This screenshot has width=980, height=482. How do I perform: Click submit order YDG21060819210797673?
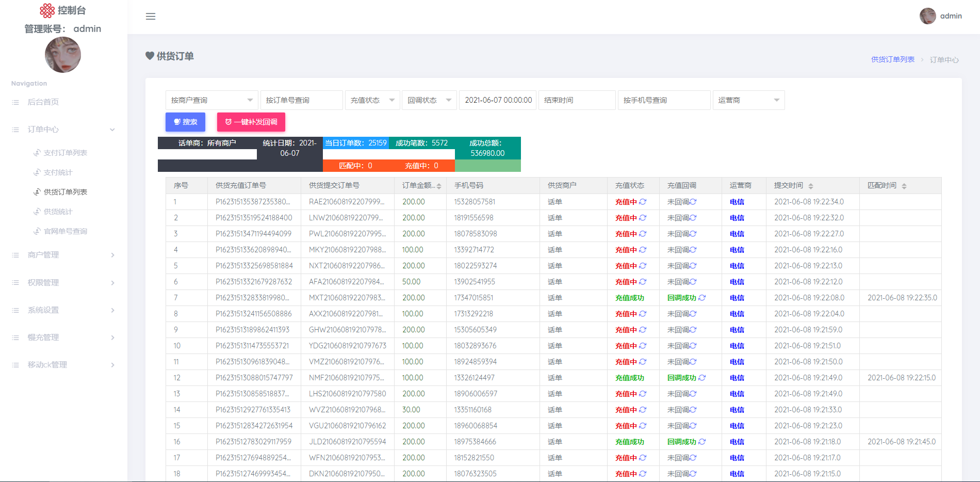point(348,346)
